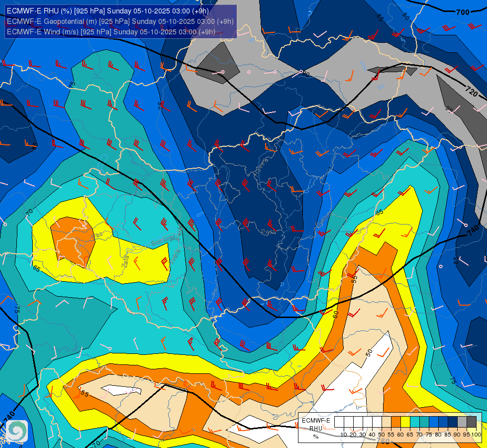Select the ECMWF-E Geopotential (m) header line

tap(120, 21)
